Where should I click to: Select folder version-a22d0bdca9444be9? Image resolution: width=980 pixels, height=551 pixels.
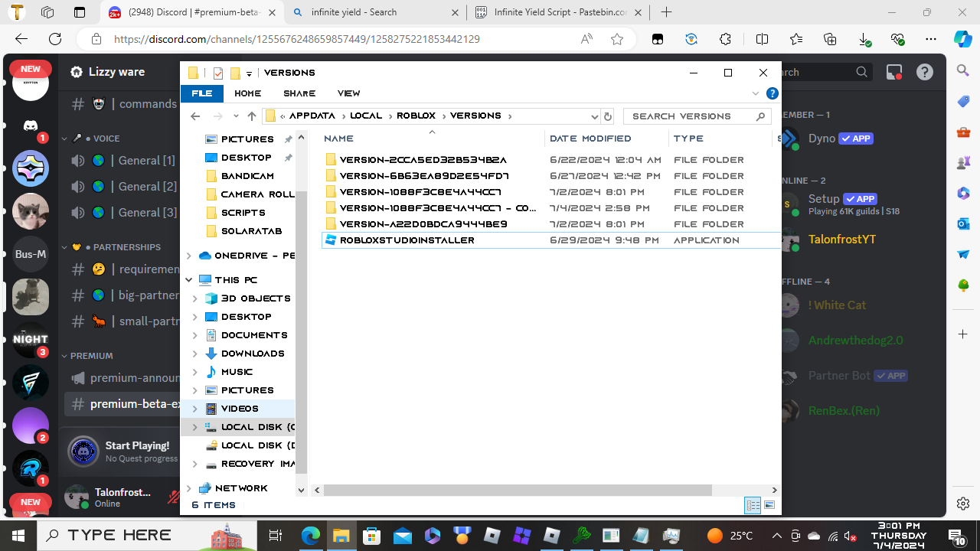(423, 224)
